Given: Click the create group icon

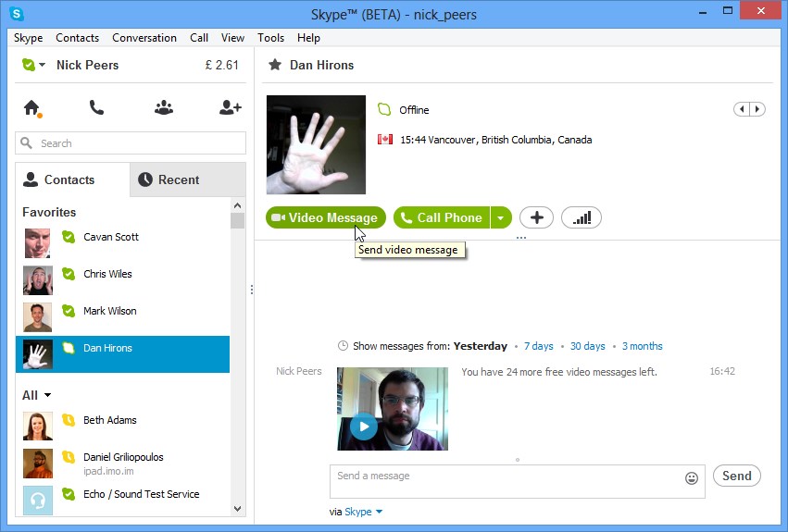Looking at the screenshot, I should [164, 107].
